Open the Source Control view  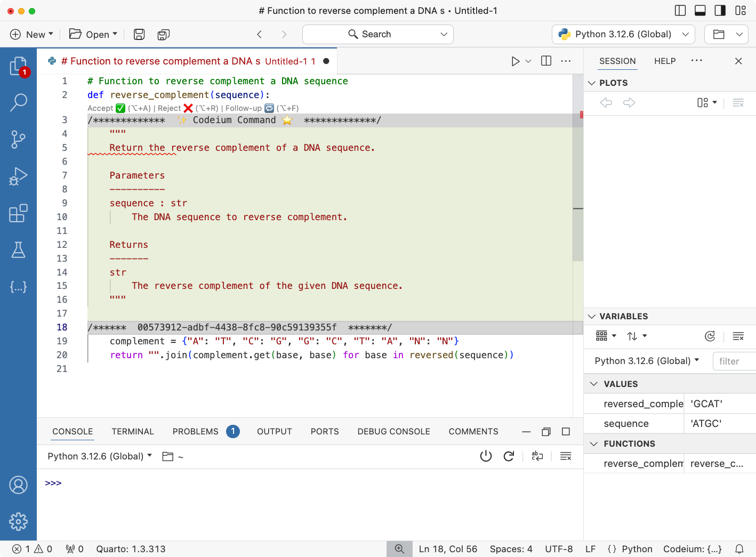(x=19, y=140)
